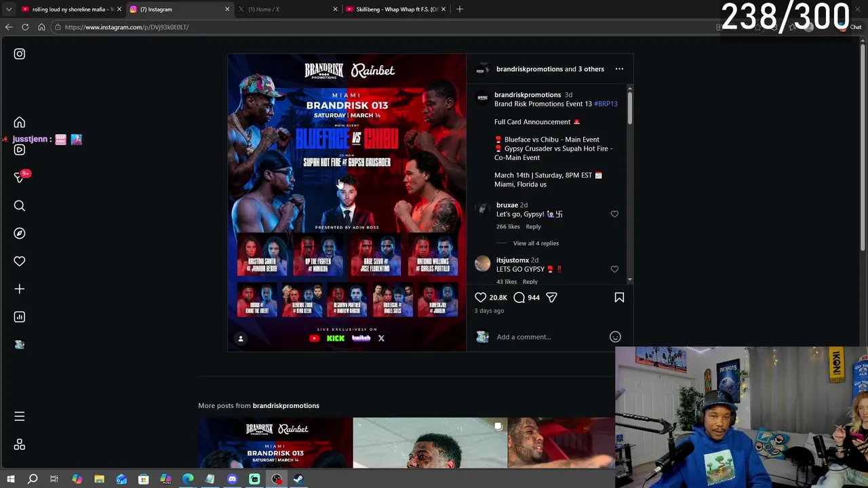The image size is (868, 488).
Task: Expand 'View all 4 replies'
Action: (536, 243)
